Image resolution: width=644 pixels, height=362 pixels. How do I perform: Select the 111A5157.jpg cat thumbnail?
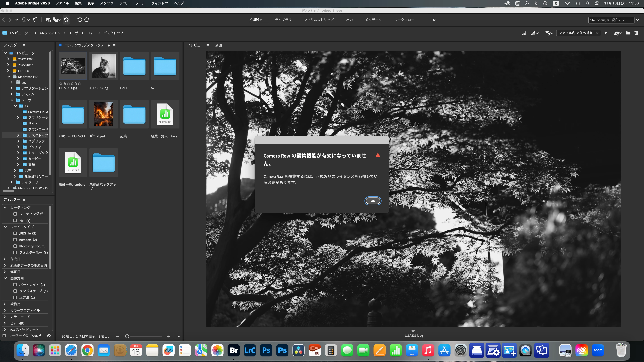tap(104, 66)
